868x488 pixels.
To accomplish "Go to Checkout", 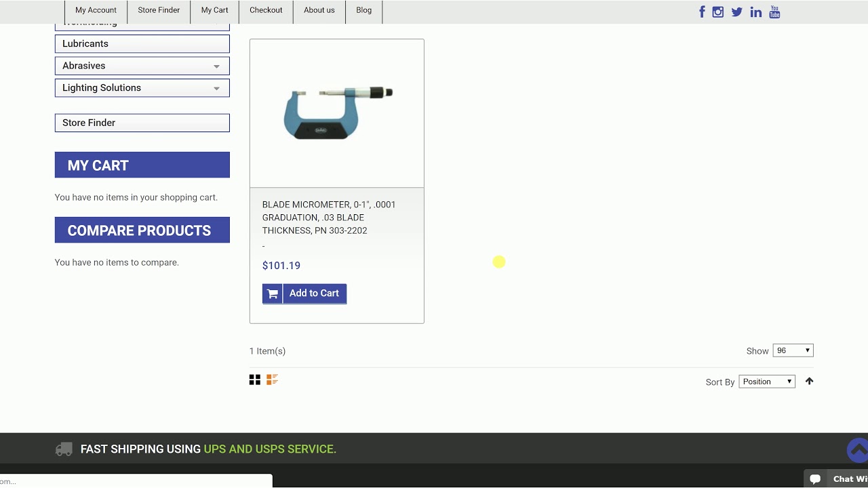I will pos(266,10).
